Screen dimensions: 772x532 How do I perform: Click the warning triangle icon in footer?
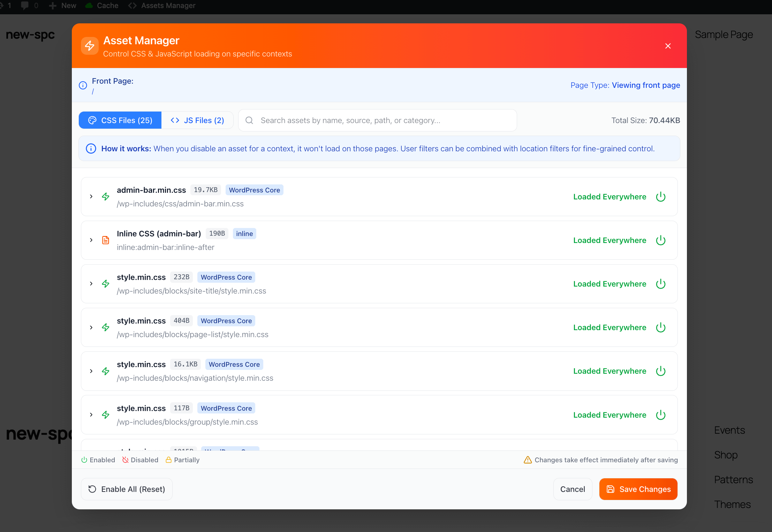[528, 460]
